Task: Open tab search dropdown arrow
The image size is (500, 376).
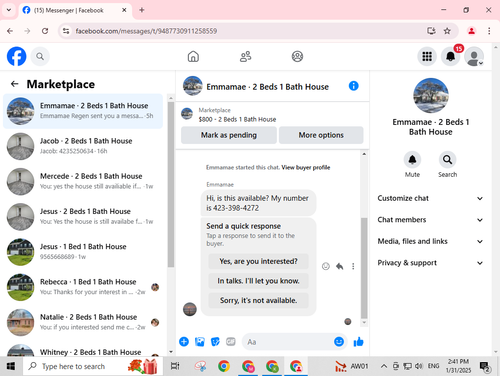Action: (x=9, y=10)
